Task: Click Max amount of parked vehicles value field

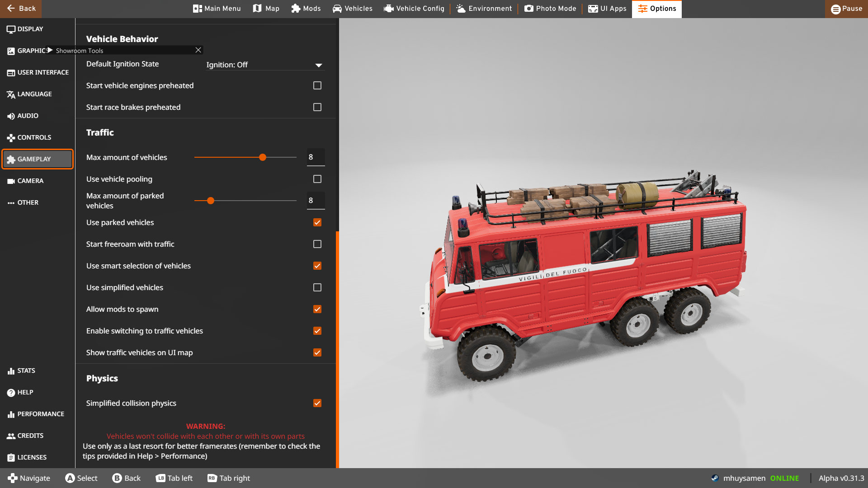Action: coord(316,200)
